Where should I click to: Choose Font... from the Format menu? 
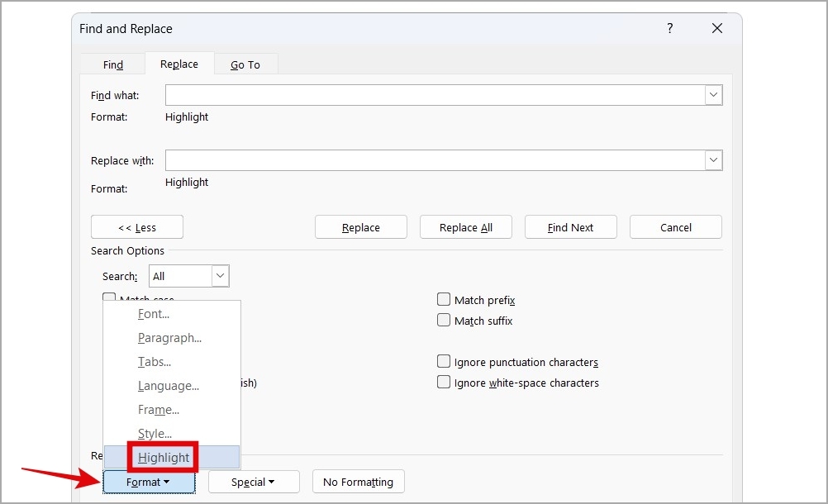pyautogui.click(x=172, y=314)
